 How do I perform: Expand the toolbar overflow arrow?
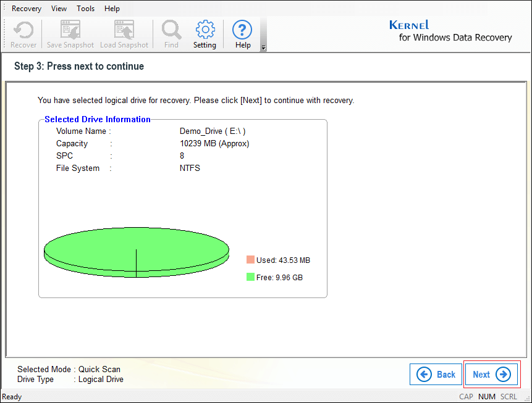pos(263,48)
